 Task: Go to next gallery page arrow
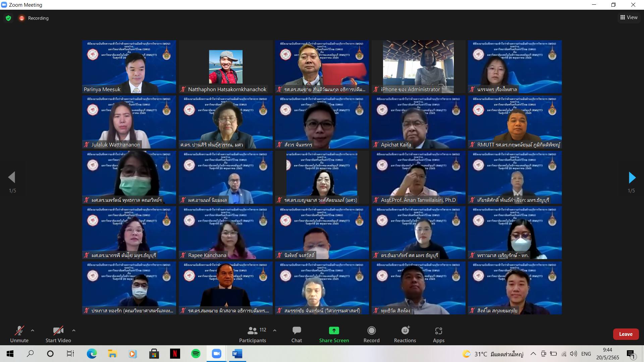click(632, 178)
